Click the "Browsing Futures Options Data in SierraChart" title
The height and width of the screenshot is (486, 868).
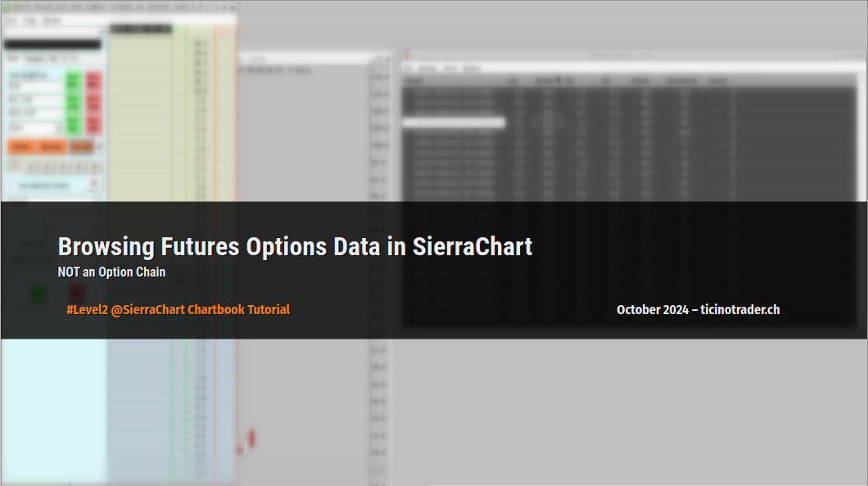pos(295,247)
